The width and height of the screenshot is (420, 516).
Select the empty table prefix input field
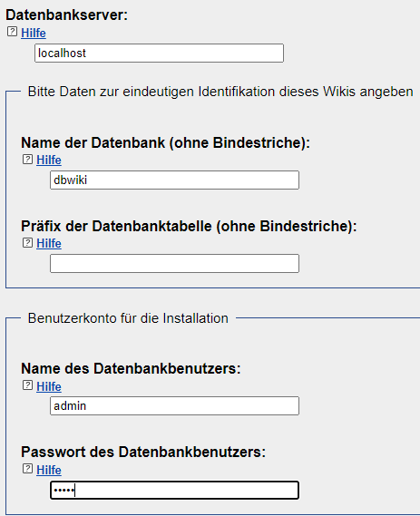pos(174,263)
